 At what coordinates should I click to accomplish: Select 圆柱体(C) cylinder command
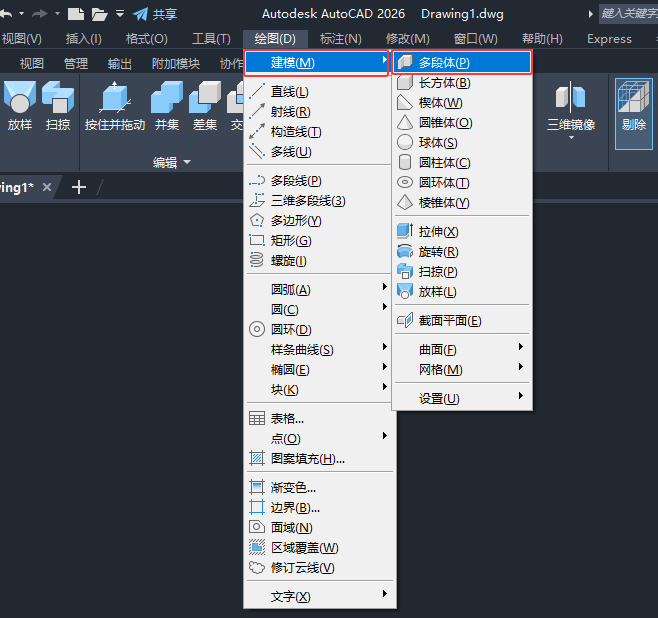coord(462,162)
